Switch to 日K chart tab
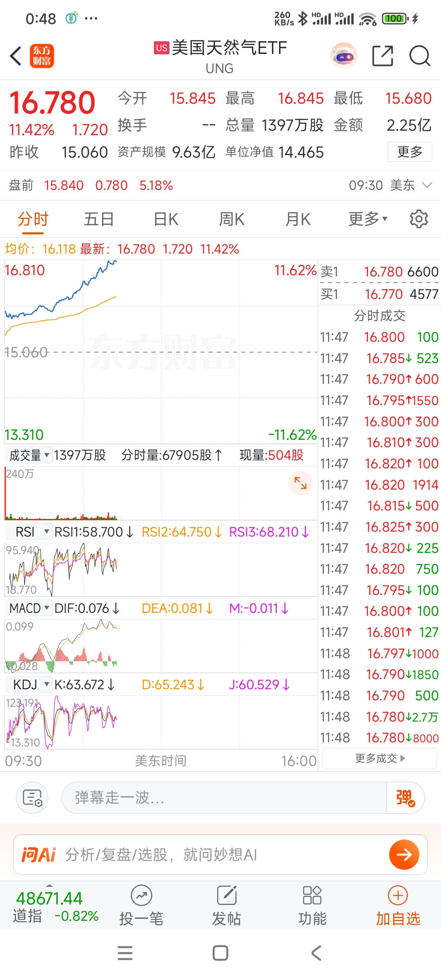The image size is (441, 980). [x=166, y=219]
